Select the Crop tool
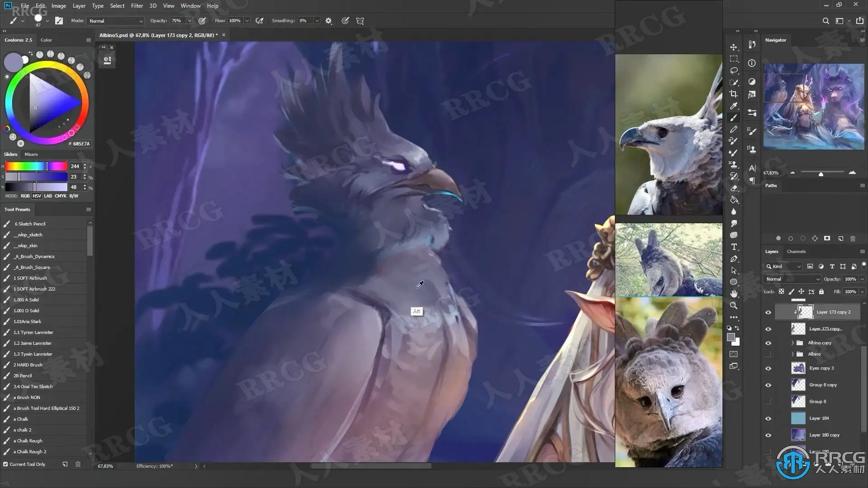 (734, 94)
